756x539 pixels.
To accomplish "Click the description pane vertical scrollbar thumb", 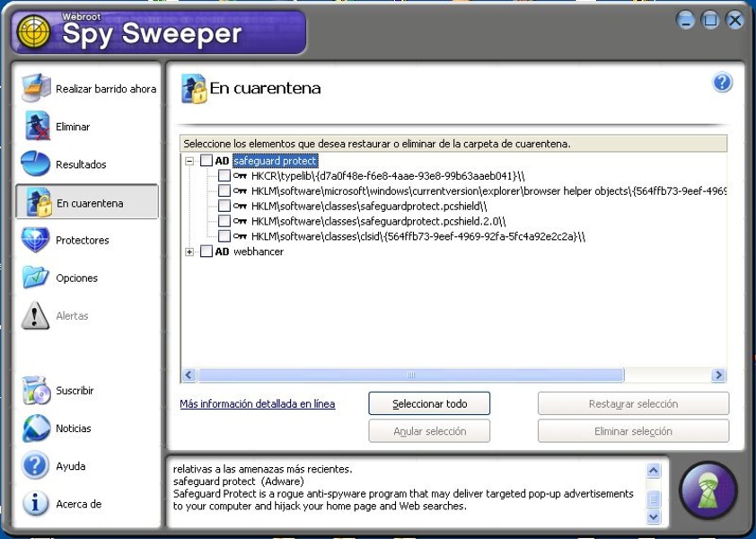I will point(654,499).
